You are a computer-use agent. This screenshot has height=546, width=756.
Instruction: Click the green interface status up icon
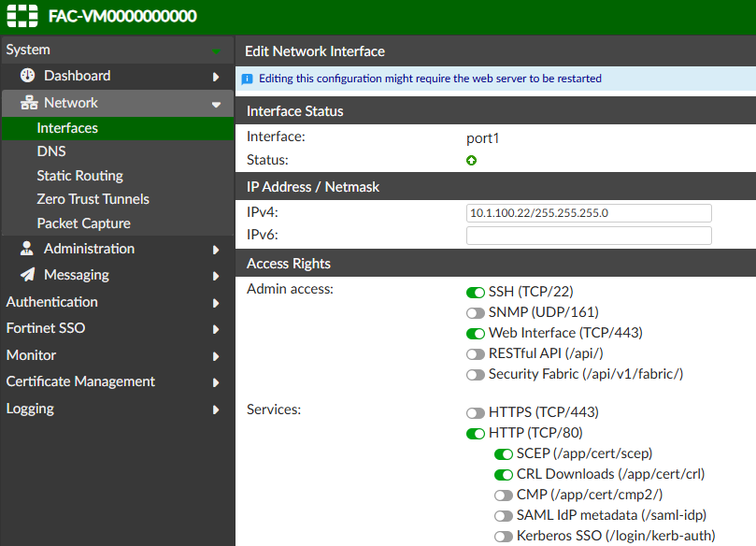(472, 160)
